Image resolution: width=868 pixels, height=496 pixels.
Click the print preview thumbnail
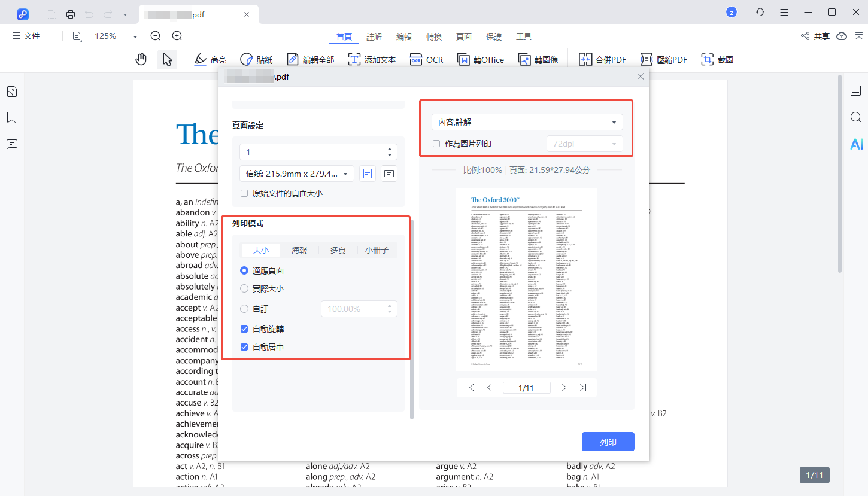[x=526, y=279]
